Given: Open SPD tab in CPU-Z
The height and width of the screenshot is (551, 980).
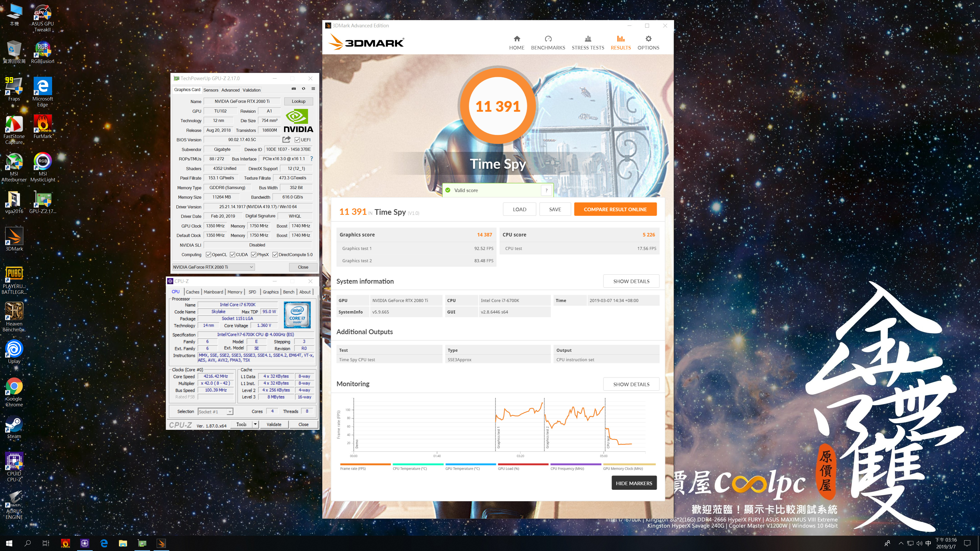Looking at the screenshot, I should [252, 292].
